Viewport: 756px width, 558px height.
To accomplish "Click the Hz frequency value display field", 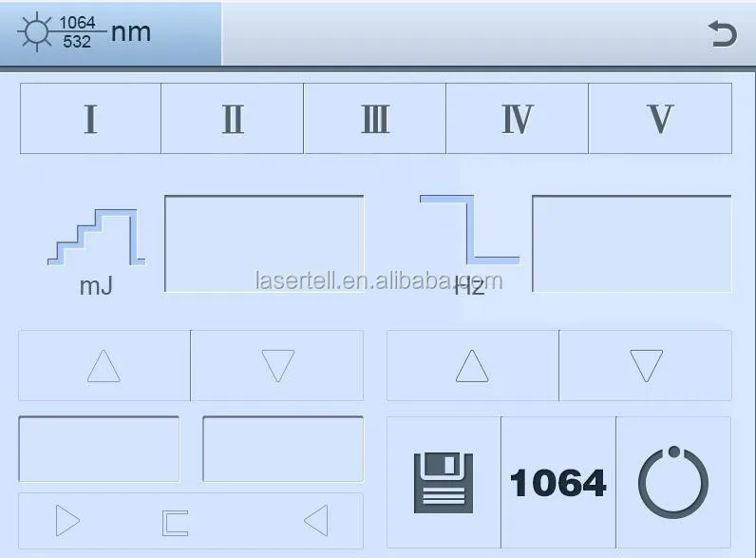I will click(632, 243).
